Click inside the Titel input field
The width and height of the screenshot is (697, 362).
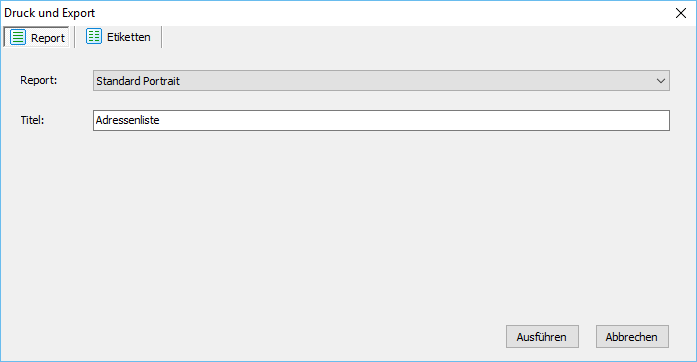coord(381,121)
